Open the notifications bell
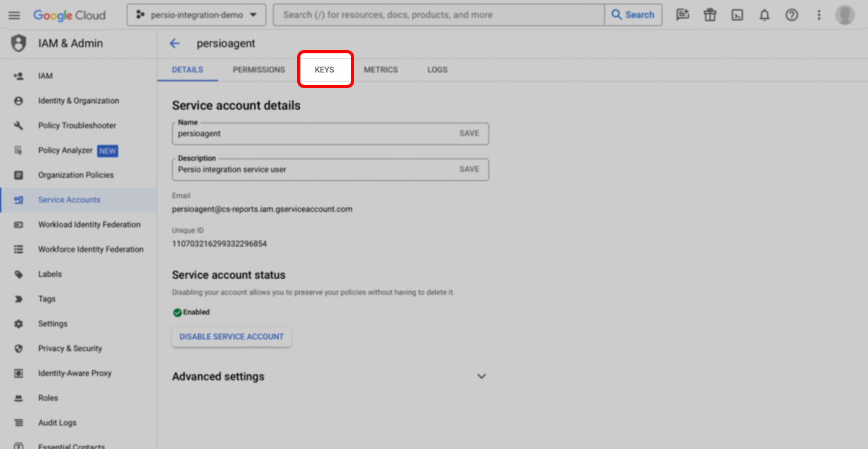 765,15
